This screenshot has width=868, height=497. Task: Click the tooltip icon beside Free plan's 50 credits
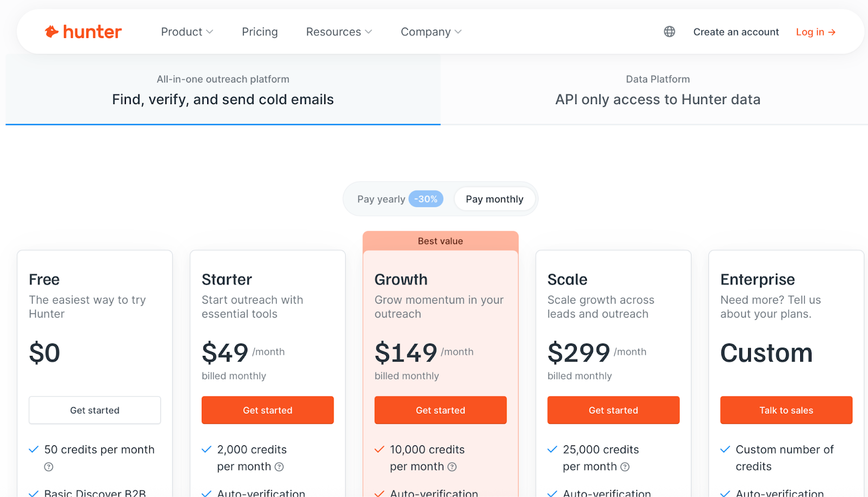[x=49, y=467]
